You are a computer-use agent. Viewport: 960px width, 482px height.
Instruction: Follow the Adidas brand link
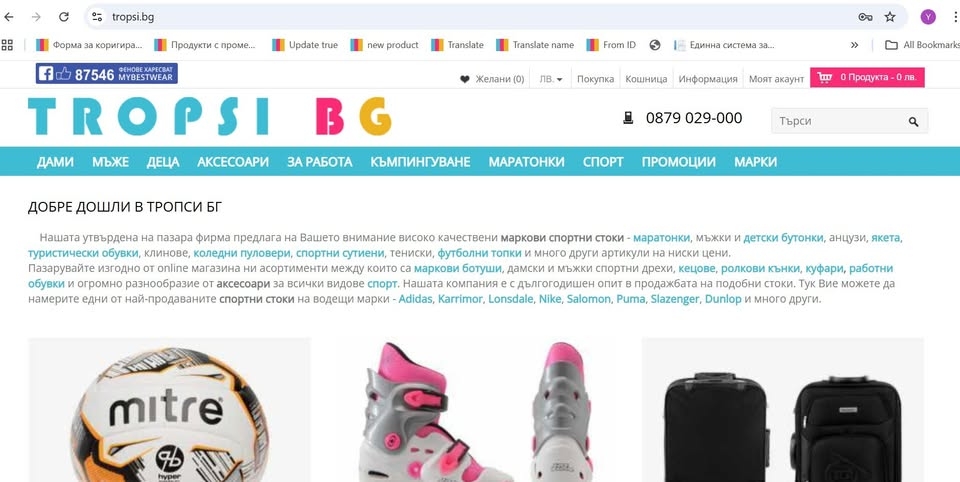click(415, 299)
